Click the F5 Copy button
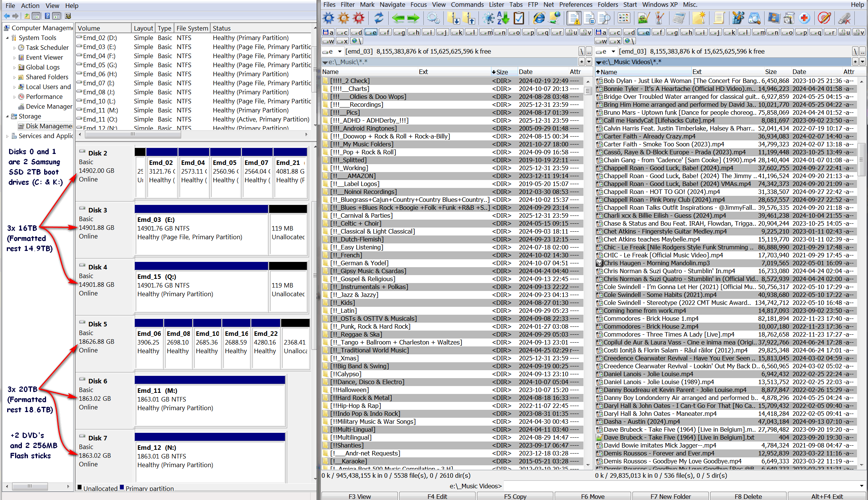The height and width of the screenshot is (500, 868). point(515,496)
